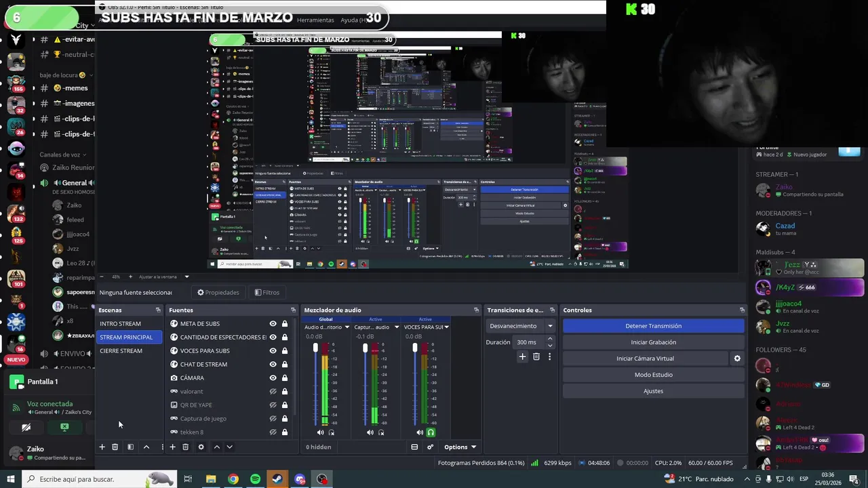The height and width of the screenshot is (488, 868).
Task: Open advanced audio properties gears icon
Action: click(430, 447)
